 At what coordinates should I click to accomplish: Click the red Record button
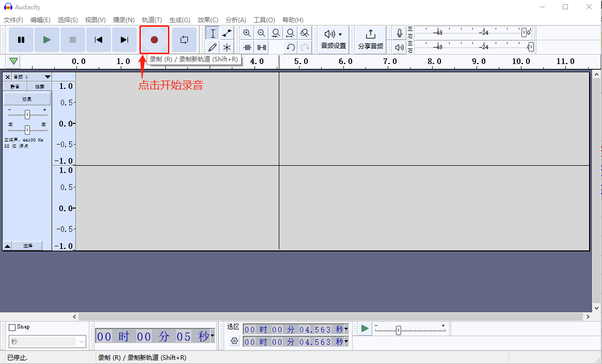(x=154, y=40)
